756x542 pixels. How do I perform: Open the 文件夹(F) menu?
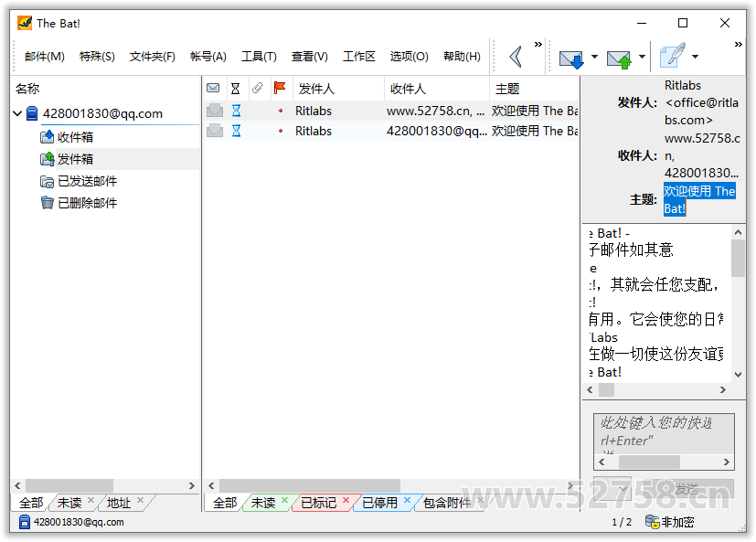click(152, 57)
